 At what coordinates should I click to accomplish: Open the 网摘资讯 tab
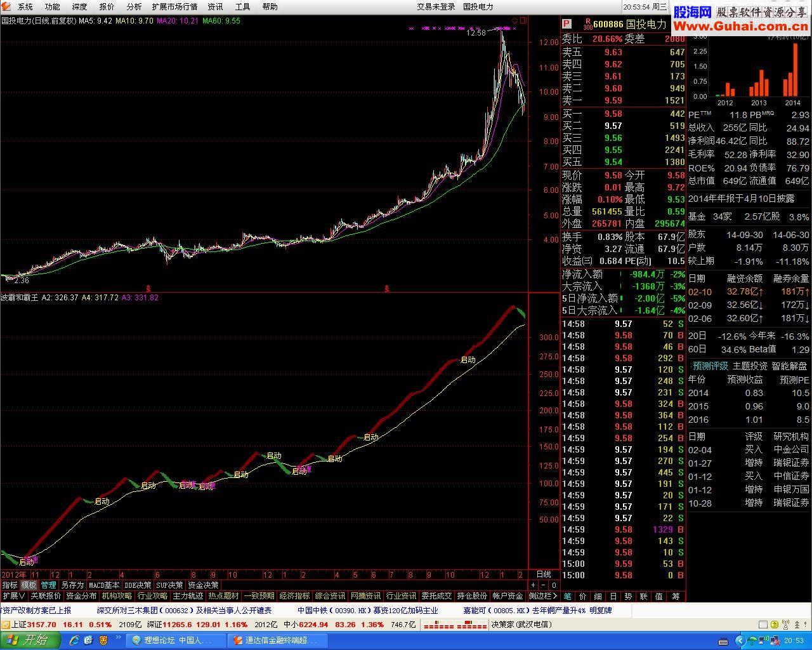[x=365, y=596]
